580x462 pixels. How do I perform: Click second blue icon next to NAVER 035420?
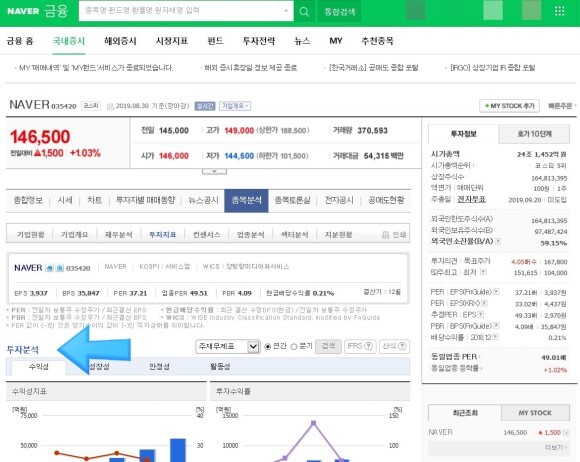coord(60,268)
